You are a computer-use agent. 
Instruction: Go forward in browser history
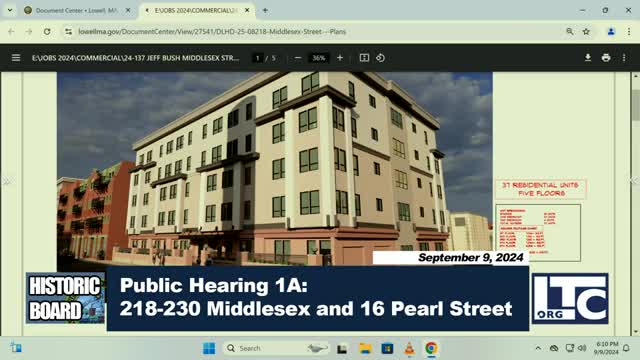click(x=29, y=31)
